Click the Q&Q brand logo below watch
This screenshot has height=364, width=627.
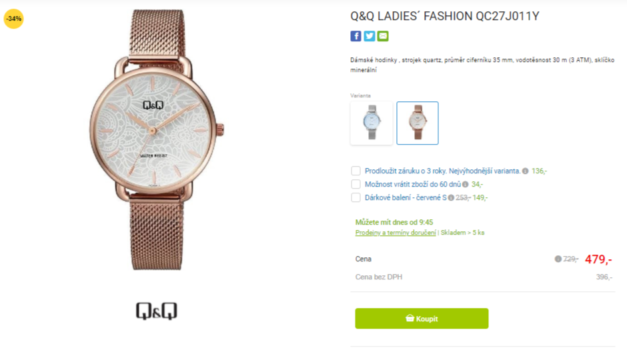[x=156, y=311]
